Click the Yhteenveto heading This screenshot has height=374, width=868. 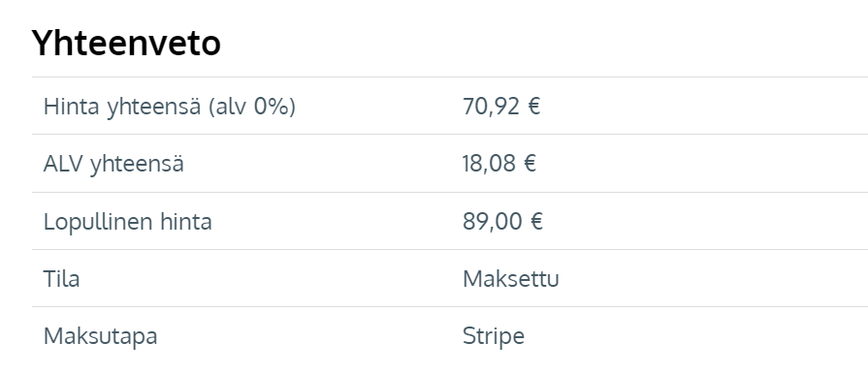[126, 44]
